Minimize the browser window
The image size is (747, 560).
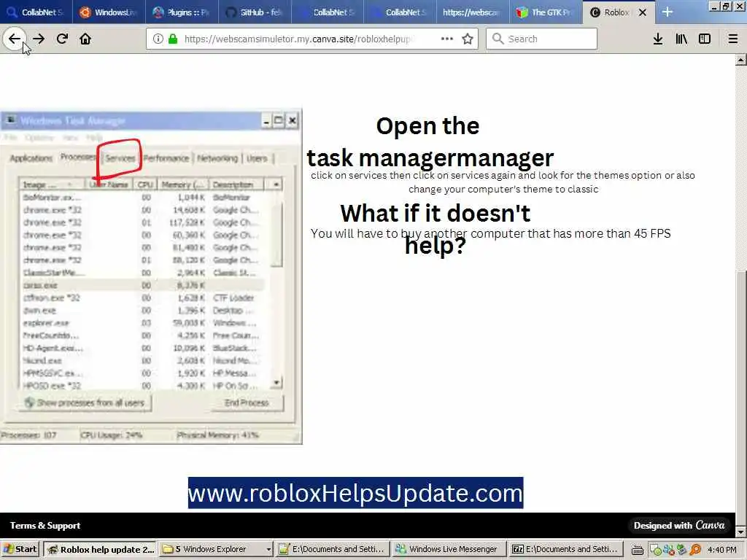(713, 7)
